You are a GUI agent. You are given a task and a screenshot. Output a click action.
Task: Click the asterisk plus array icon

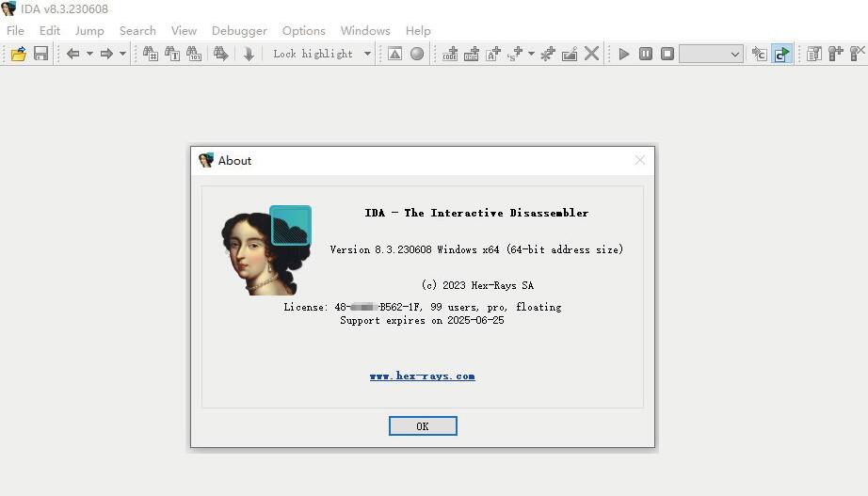click(x=548, y=54)
